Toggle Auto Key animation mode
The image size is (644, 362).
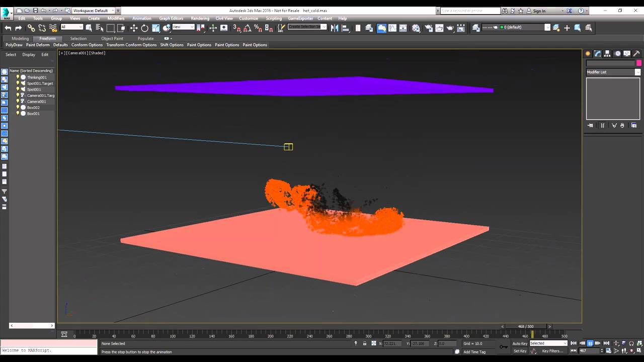coord(520,343)
